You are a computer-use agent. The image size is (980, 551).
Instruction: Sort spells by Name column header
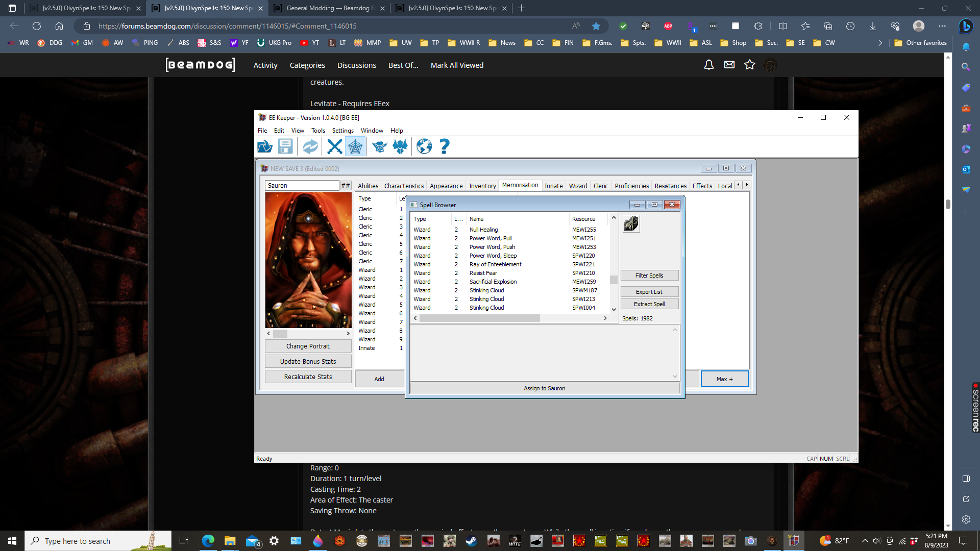(517, 219)
